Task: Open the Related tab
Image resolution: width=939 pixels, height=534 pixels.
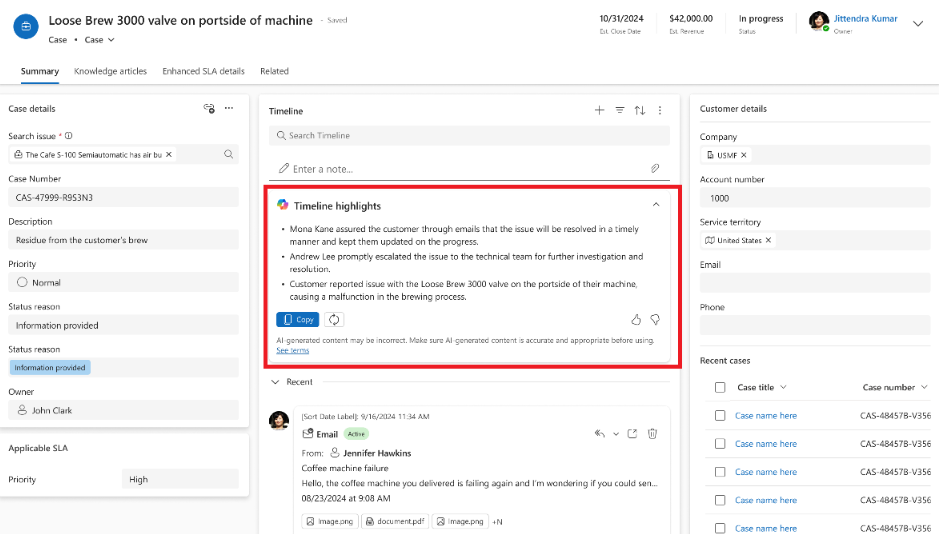Action: click(x=274, y=71)
